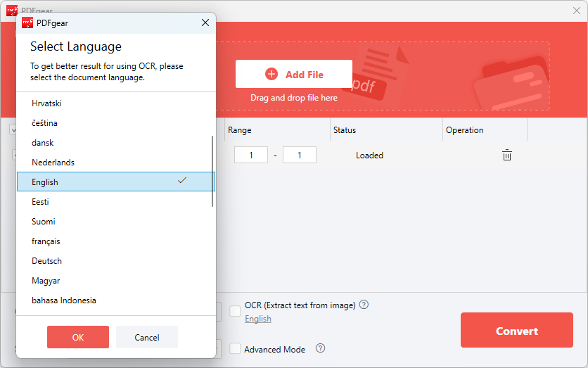Click the OCR help question mark icon
The width and height of the screenshot is (588, 368).
tap(364, 305)
